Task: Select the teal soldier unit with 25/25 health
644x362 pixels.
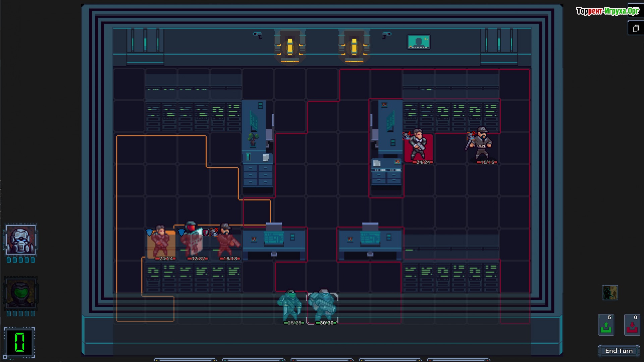Action: point(290,306)
